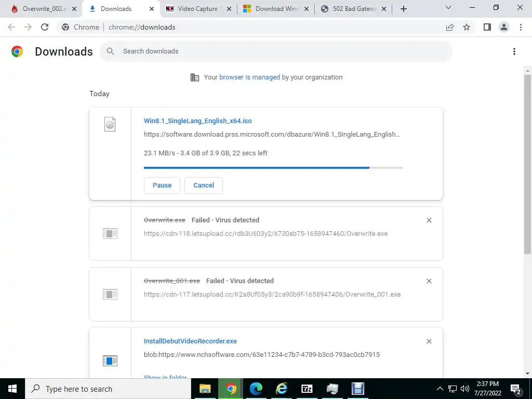The width and height of the screenshot is (532, 399).
Task: Open Internet Explorer from the taskbar
Action: click(282, 389)
